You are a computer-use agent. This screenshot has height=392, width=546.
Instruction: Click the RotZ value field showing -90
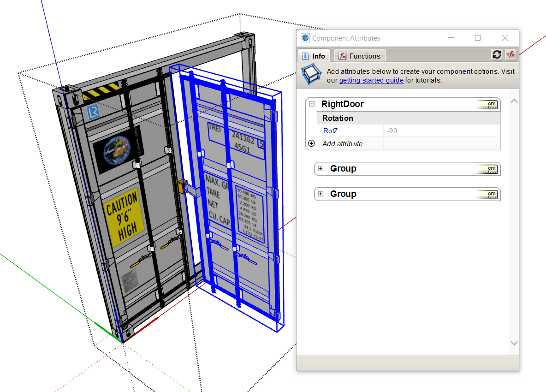[x=440, y=131]
